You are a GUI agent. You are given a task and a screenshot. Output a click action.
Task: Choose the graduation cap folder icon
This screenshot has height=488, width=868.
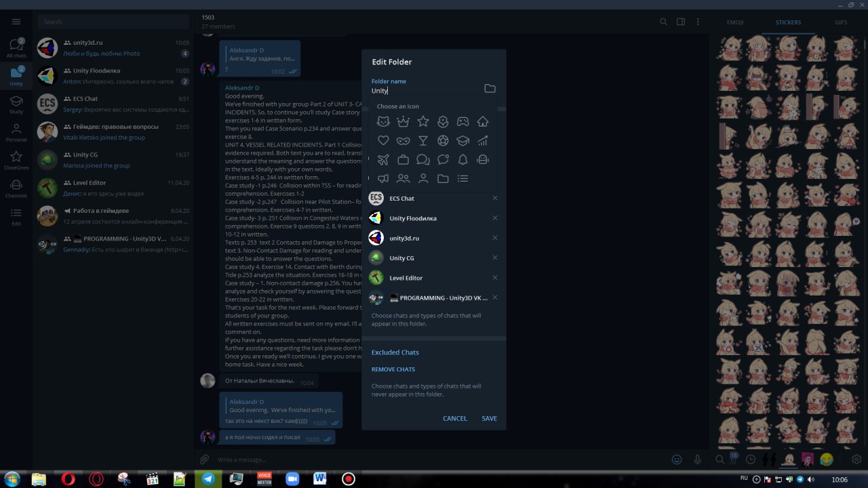click(x=462, y=141)
